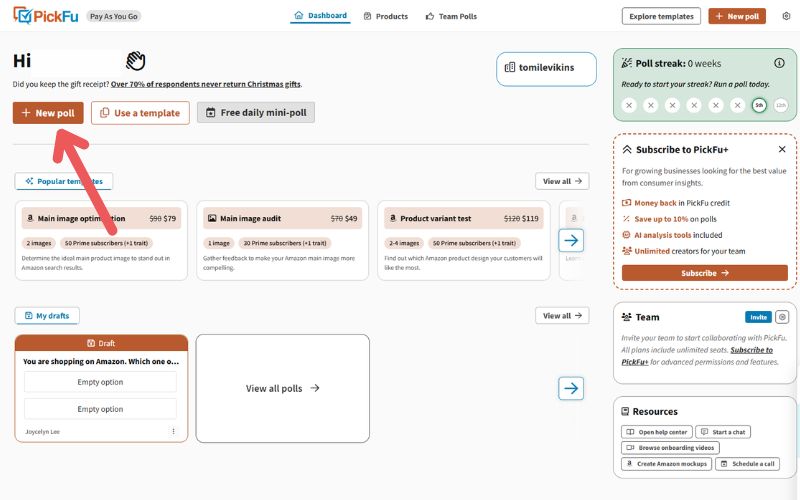Click the top-right New poll button

[x=737, y=16]
